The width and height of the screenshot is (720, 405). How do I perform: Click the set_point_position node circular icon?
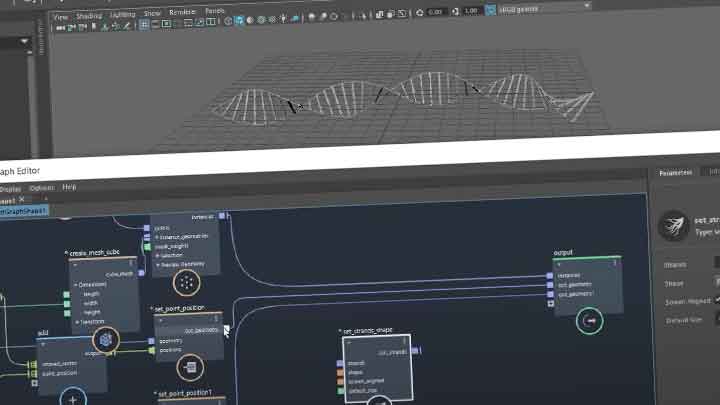tap(190, 367)
